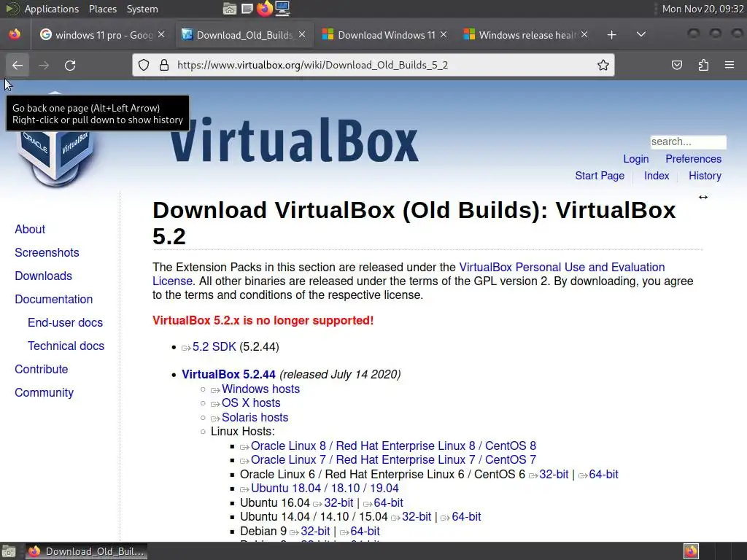Open the Pocket save icon
This screenshot has width=747, height=560.
676,65
